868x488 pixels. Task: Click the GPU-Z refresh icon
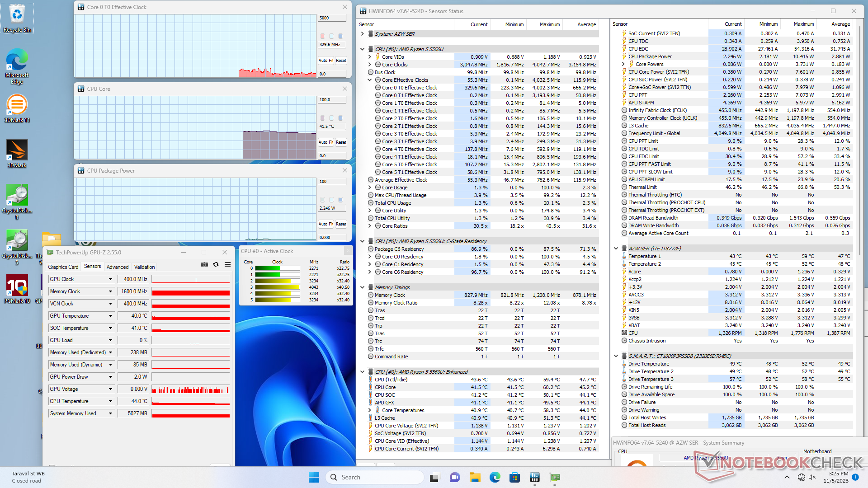216,264
